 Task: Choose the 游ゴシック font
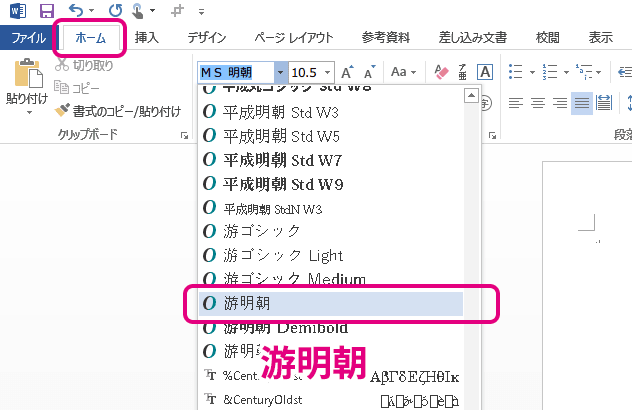(331, 231)
